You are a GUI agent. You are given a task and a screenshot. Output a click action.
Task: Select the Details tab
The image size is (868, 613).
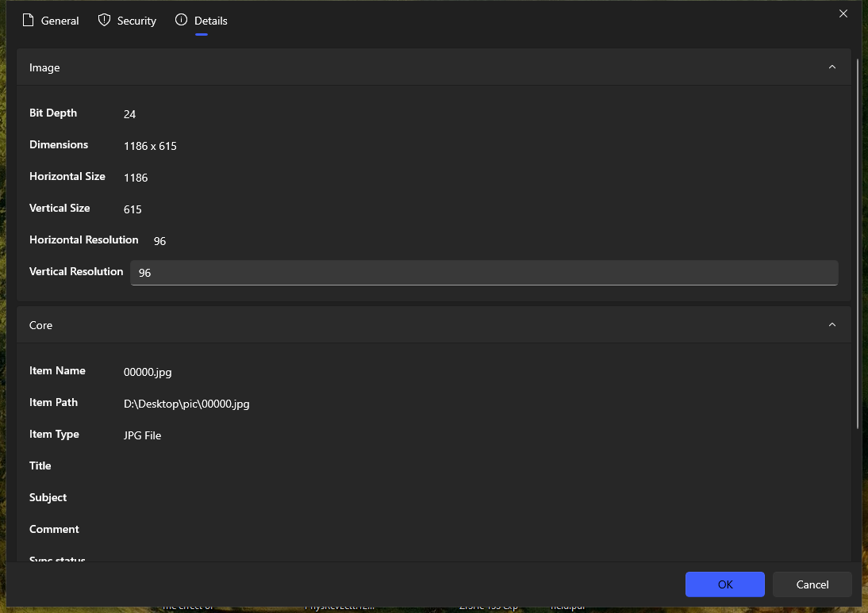pyautogui.click(x=202, y=21)
